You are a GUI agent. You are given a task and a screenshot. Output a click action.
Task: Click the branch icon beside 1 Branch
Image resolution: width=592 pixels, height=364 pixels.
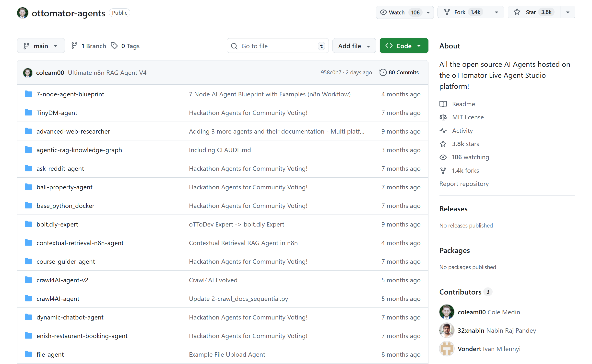point(74,46)
